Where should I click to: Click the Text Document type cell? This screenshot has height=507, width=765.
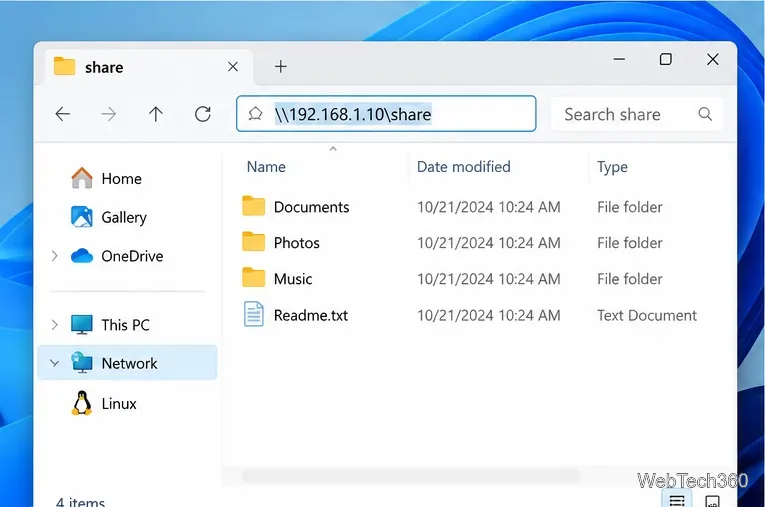point(647,315)
